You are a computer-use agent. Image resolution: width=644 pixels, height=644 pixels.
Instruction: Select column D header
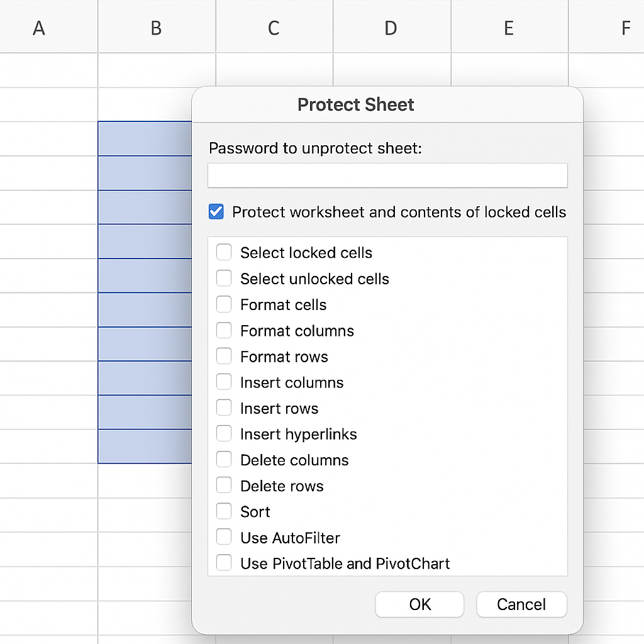coord(392,26)
